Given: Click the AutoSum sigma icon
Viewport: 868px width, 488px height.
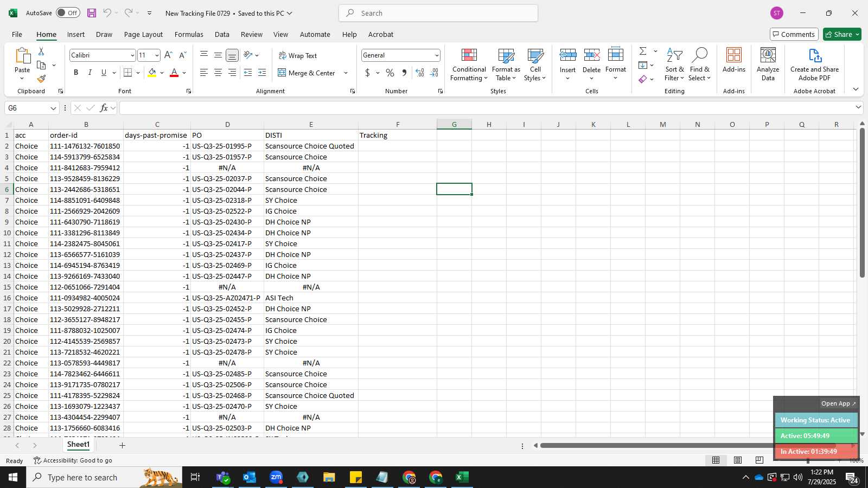Looking at the screenshot, I should coord(643,51).
